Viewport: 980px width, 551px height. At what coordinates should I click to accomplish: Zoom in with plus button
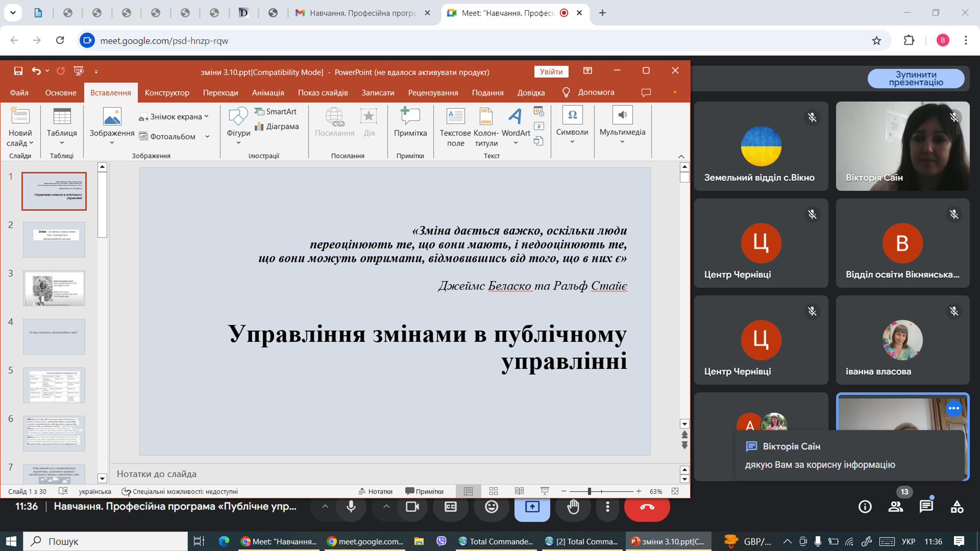[638, 491]
